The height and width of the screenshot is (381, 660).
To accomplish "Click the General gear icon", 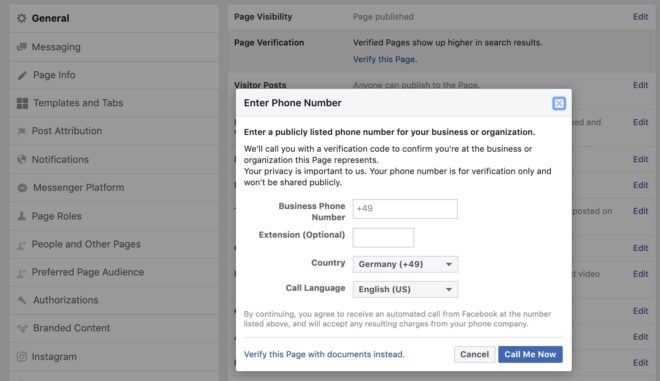I will click(x=21, y=18).
